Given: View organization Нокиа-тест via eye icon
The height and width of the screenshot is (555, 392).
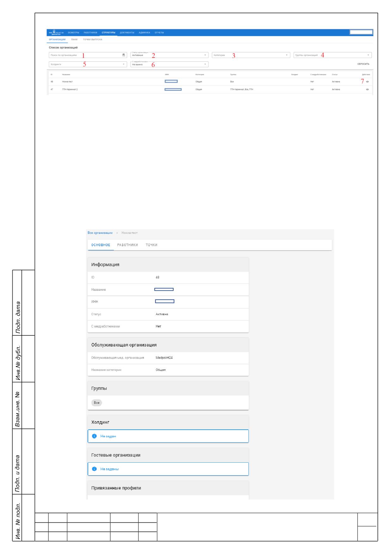Looking at the screenshot, I should point(367,82).
